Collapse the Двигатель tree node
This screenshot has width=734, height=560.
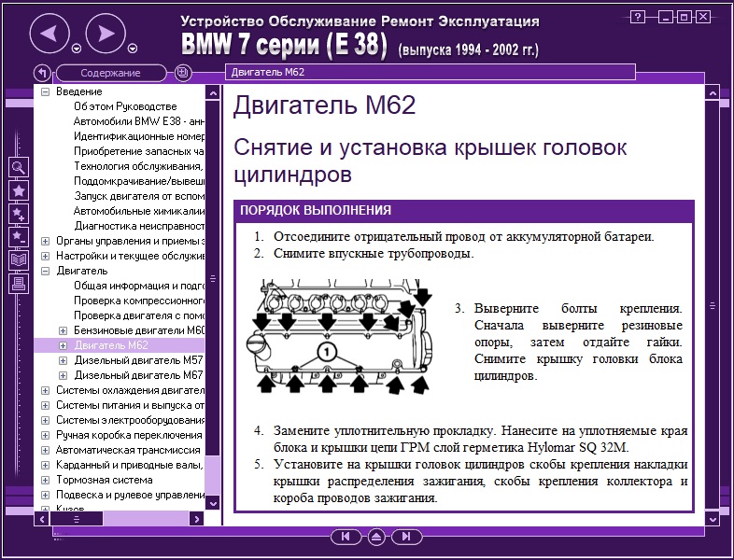[x=46, y=271]
